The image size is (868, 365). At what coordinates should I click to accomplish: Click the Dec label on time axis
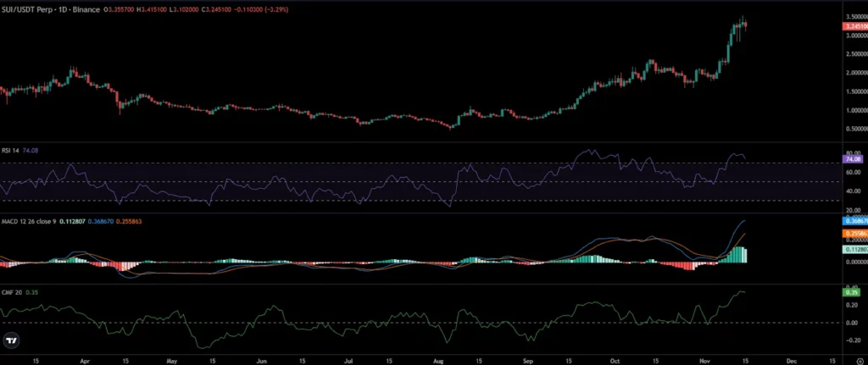791,360
